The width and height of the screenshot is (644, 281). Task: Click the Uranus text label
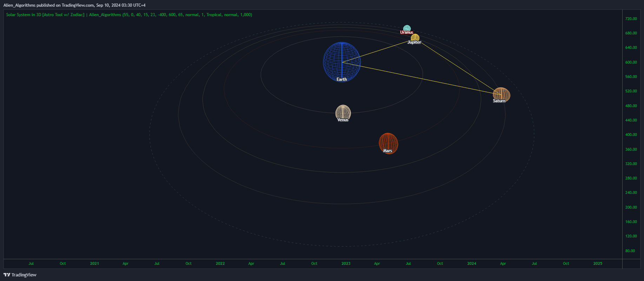pyautogui.click(x=406, y=32)
